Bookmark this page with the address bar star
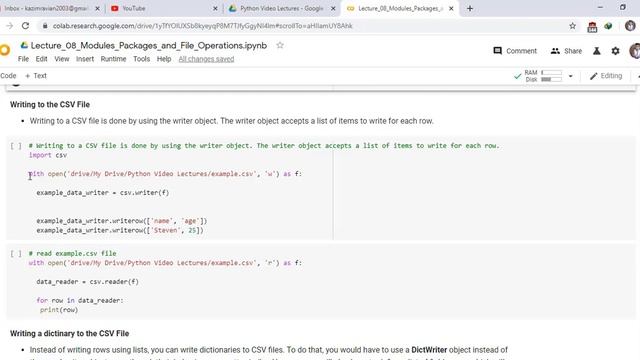The image size is (640, 360). point(572,26)
